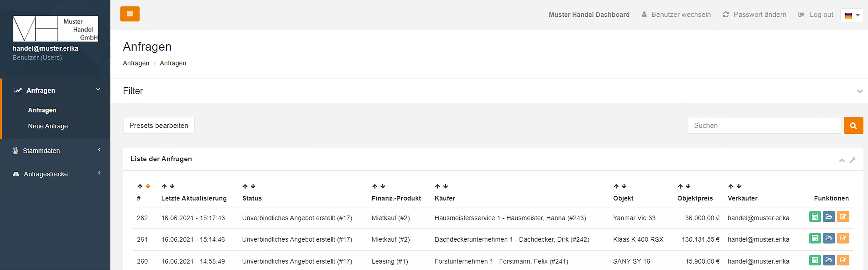The image size is (868, 270).
Task: Edit request 260 with the orange pencil icon
Action: coord(843,260)
